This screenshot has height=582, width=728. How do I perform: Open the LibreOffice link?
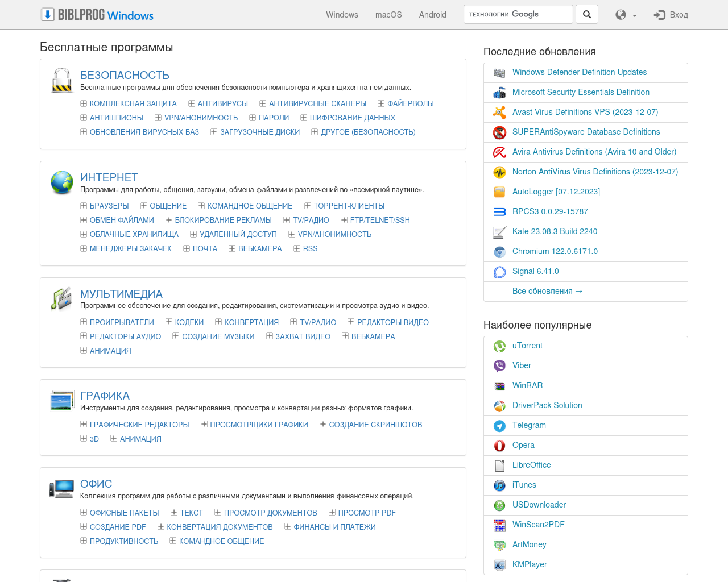[x=531, y=465]
